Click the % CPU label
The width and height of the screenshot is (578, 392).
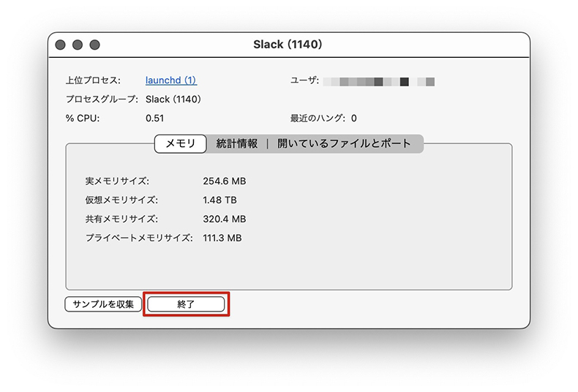83,118
